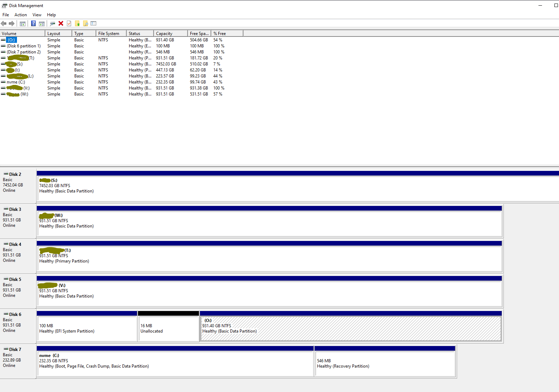Sort by the Status column header
559x392 pixels.
tap(140, 34)
